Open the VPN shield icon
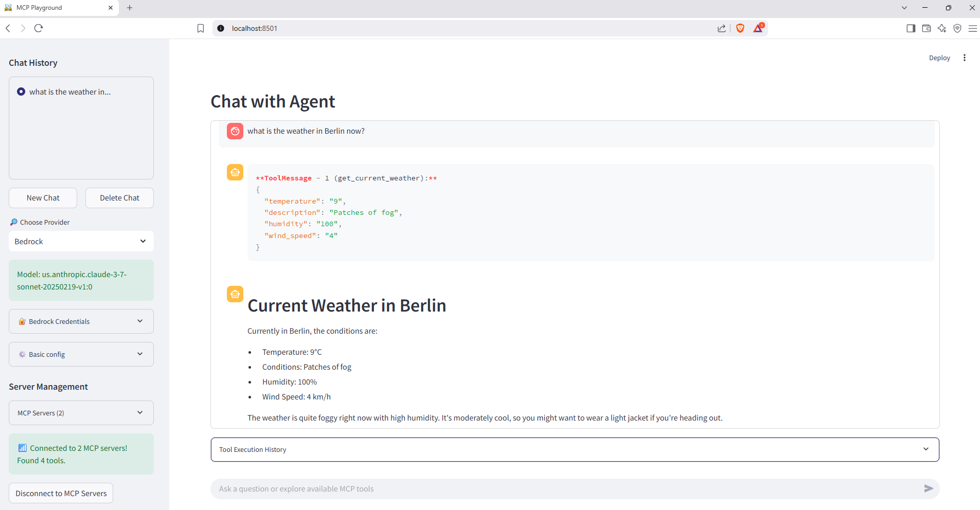The image size is (980, 510). (957, 28)
